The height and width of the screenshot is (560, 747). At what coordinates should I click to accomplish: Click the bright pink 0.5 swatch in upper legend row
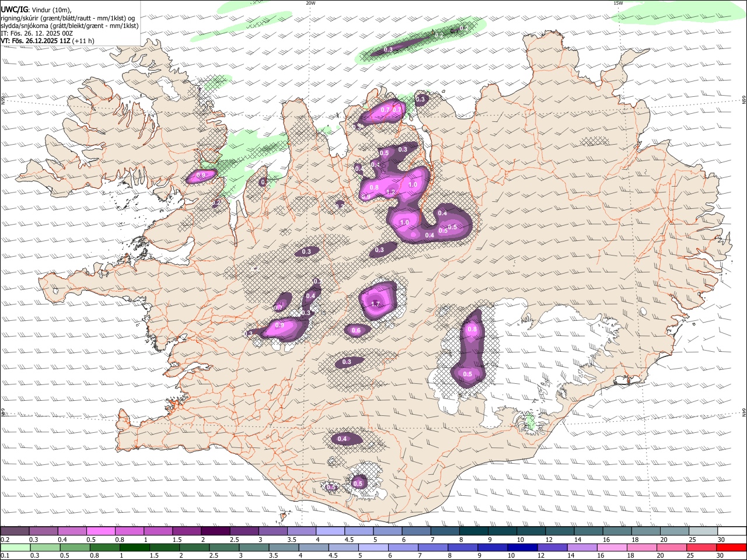(100, 531)
